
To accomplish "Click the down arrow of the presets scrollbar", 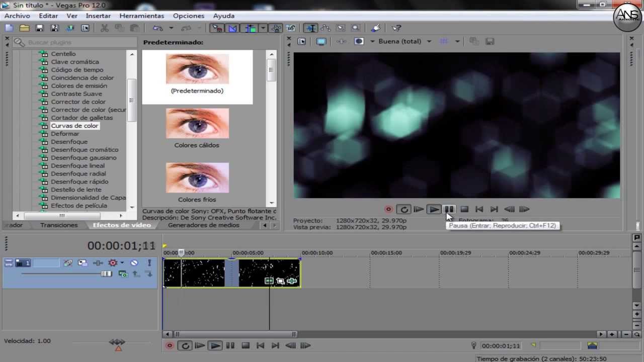I will point(272,203).
